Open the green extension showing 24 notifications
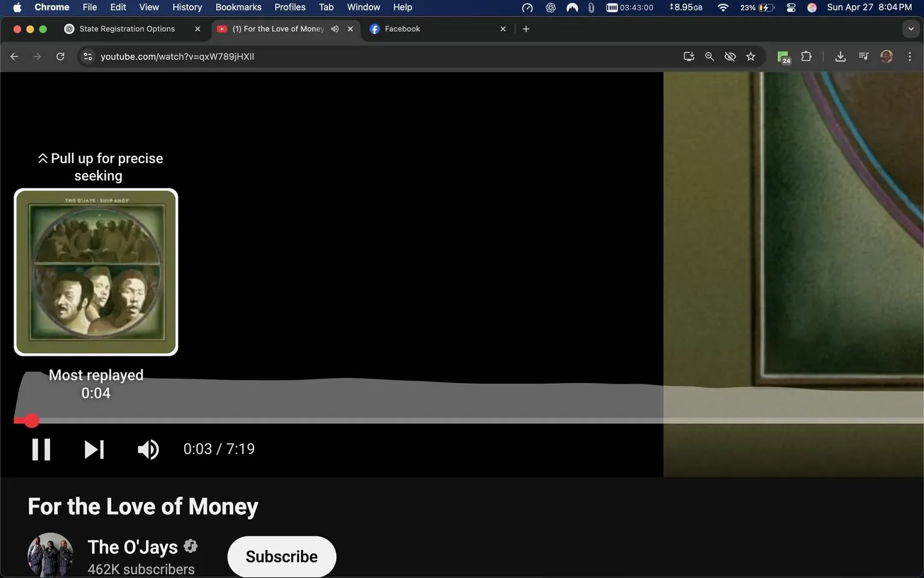 pos(783,56)
